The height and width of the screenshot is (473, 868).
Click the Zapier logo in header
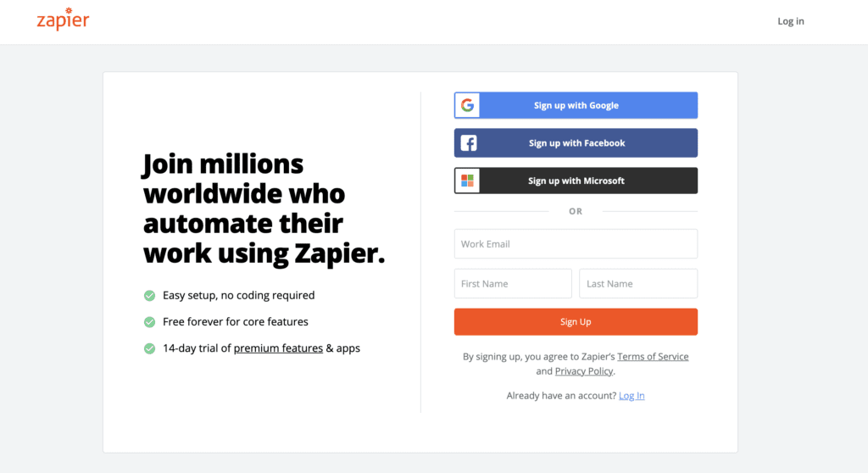click(x=63, y=19)
